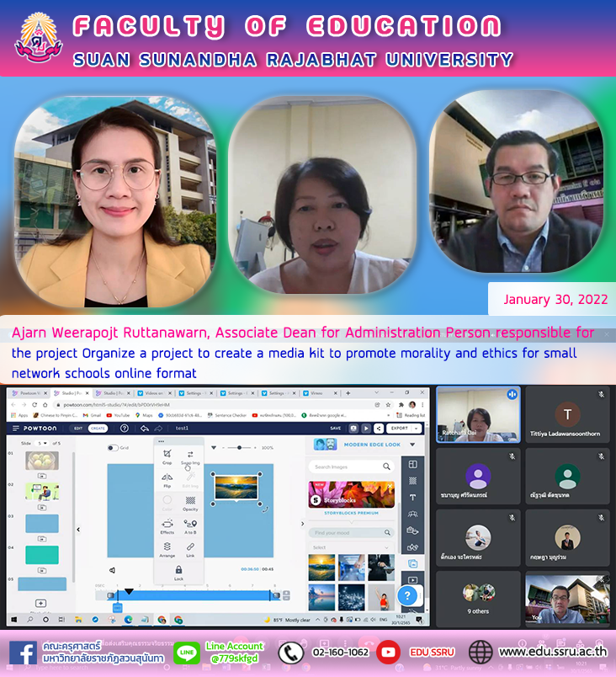Open the Effects option
616x677 pixels.
tap(167, 525)
